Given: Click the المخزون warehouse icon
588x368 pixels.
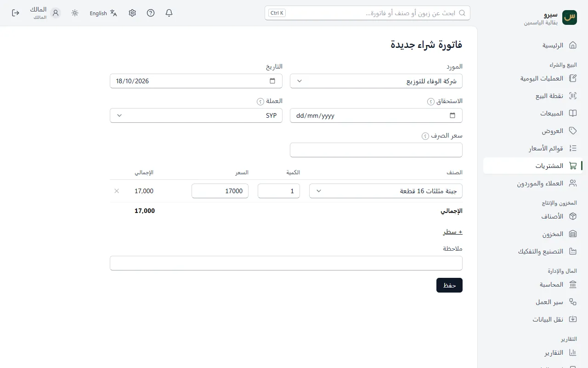Looking at the screenshot, I should [573, 234].
